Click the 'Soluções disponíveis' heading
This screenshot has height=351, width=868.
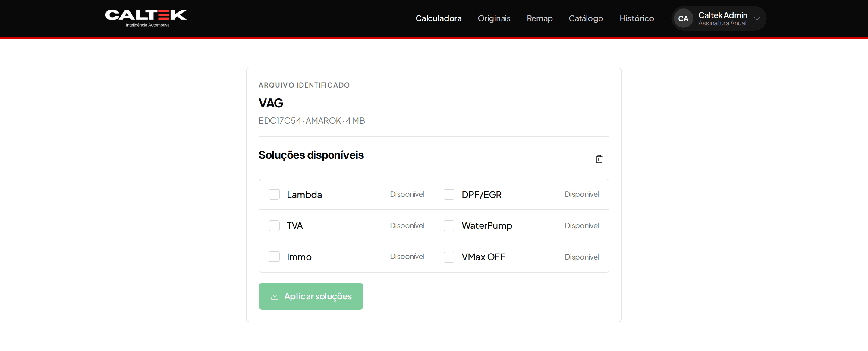click(x=311, y=155)
